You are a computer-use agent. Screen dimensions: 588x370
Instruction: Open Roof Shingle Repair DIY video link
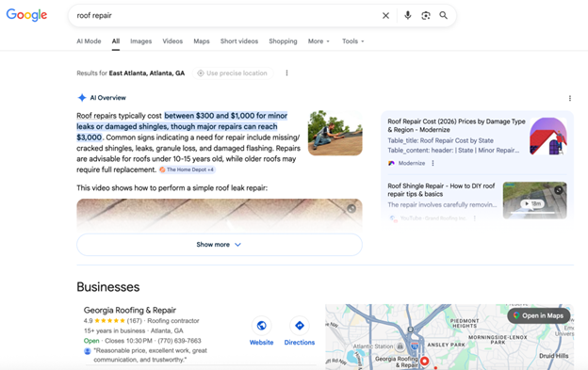441,190
